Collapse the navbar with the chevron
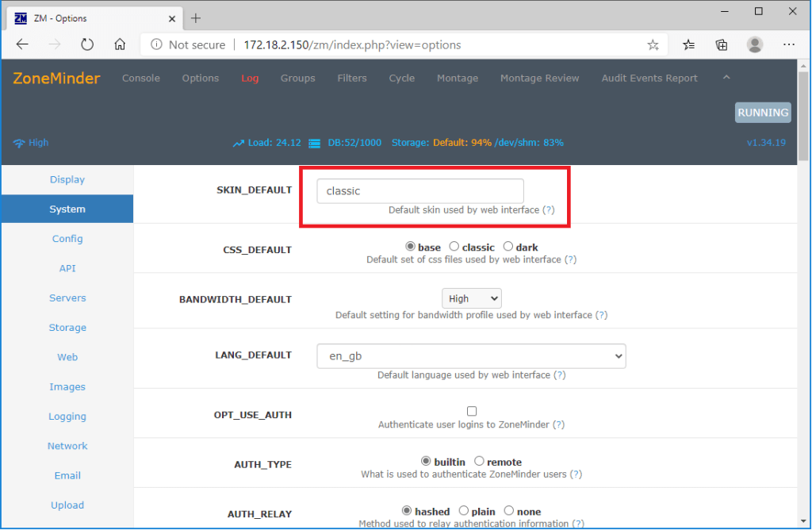 pos(726,77)
